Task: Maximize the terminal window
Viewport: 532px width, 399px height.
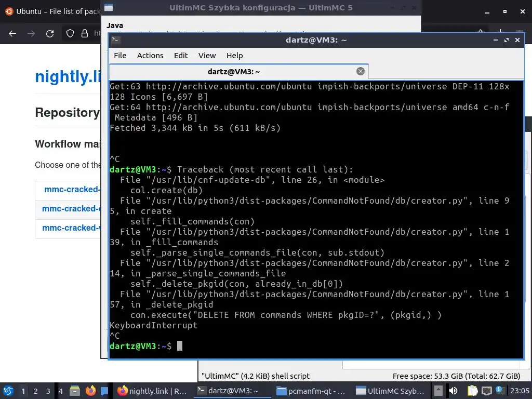Action: (506, 40)
